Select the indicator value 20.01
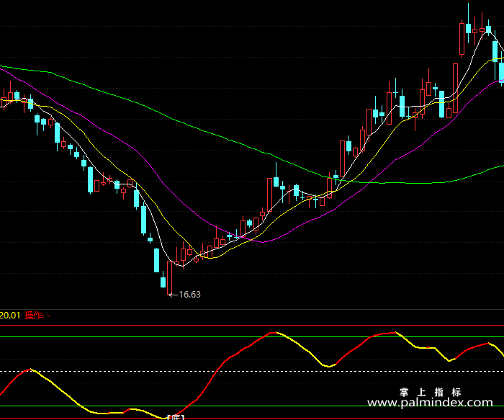The image size is (504, 420). [x=10, y=315]
